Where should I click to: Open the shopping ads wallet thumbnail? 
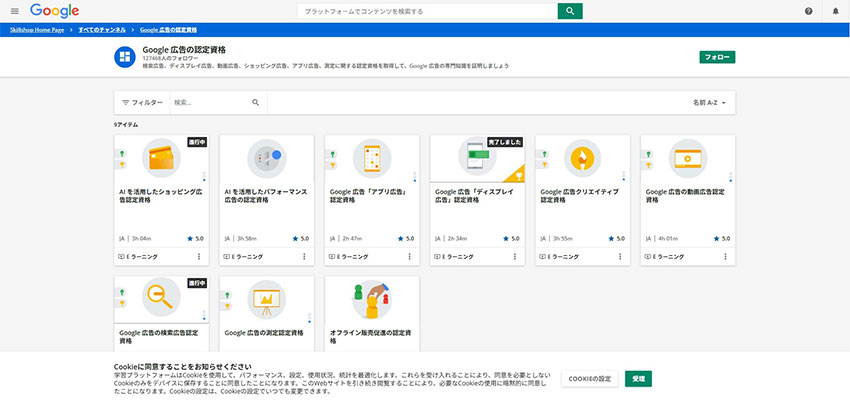(x=161, y=158)
